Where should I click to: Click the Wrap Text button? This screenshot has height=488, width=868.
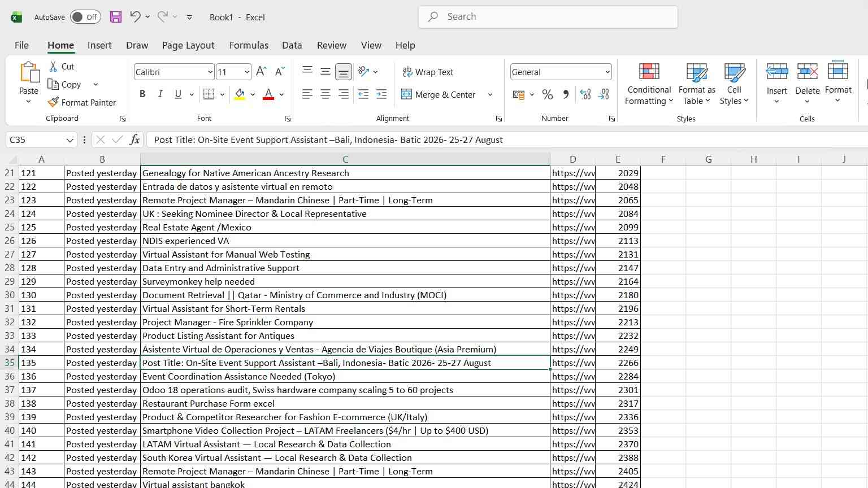pyautogui.click(x=428, y=72)
